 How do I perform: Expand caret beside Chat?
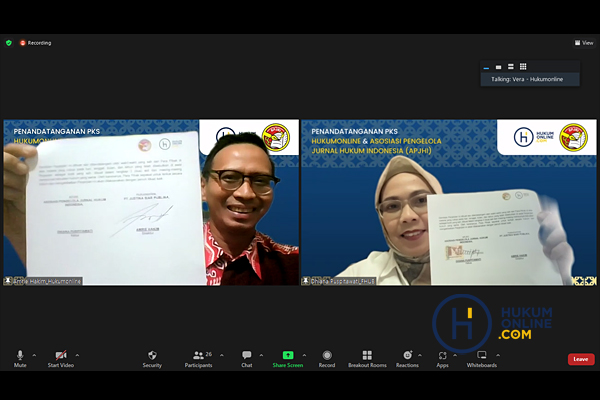(x=261, y=355)
